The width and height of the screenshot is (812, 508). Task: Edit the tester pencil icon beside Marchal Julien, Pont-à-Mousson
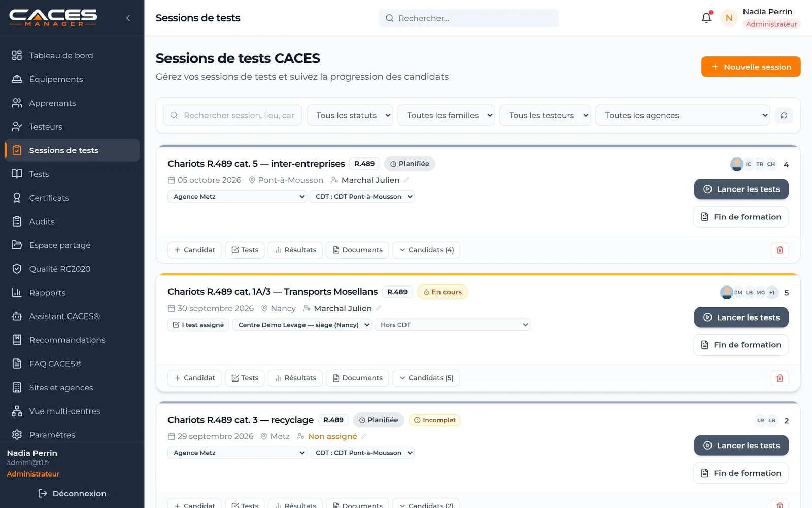(406, 180)
